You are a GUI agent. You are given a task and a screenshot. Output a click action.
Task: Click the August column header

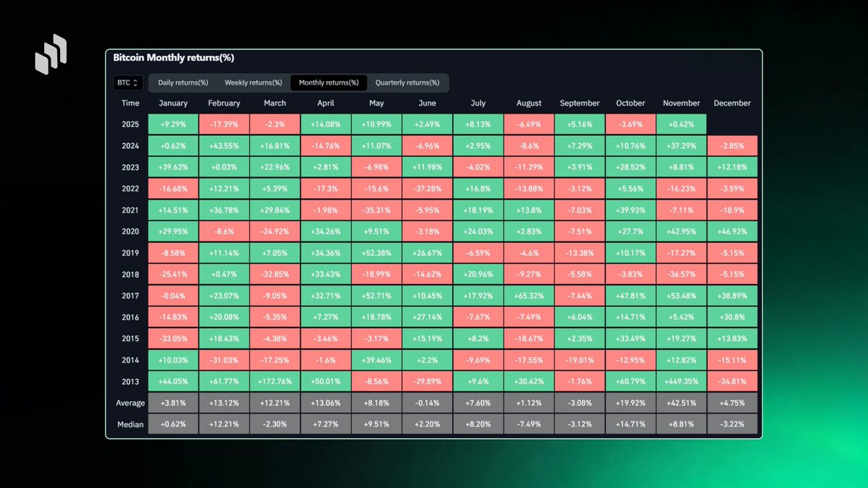point(529,103)
